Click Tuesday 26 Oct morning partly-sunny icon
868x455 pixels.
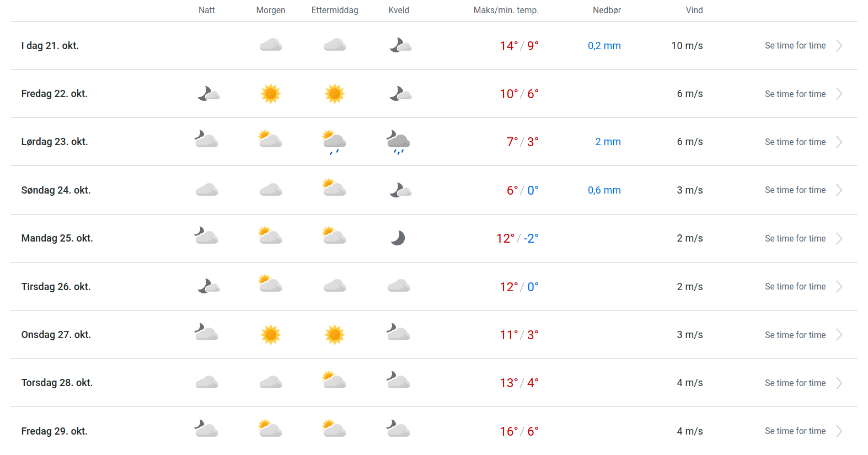(x=270, y=284)
